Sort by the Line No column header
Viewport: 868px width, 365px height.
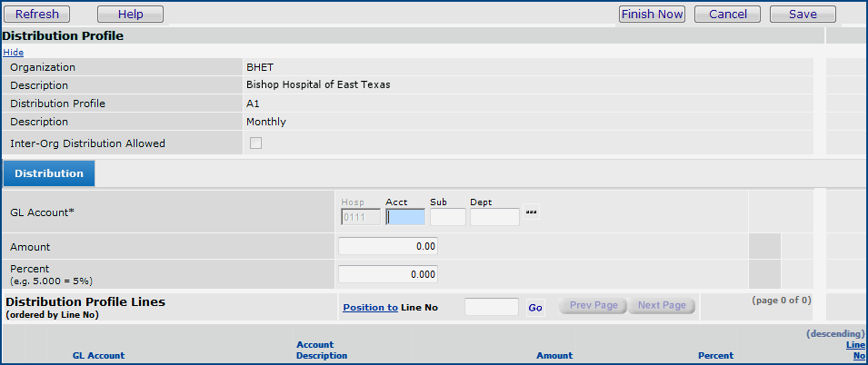pyautogui.click(x=855, y=350)
